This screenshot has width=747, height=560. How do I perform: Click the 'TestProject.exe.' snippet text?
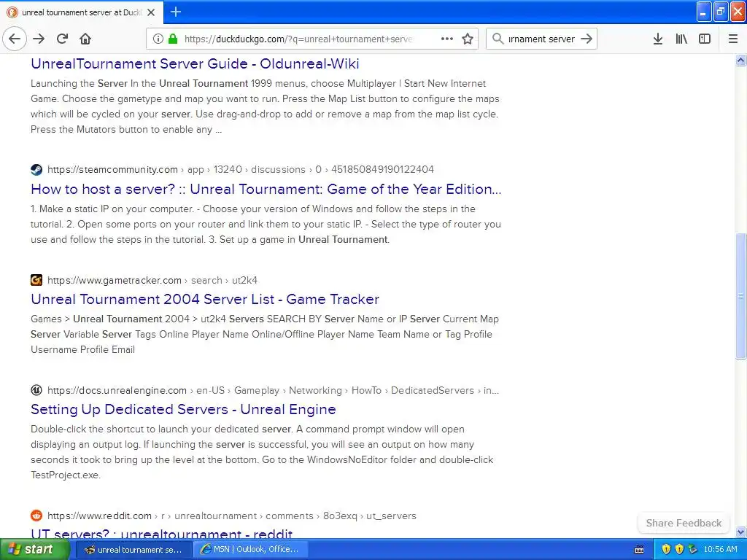pyautogui.click(x=66, y=475)
